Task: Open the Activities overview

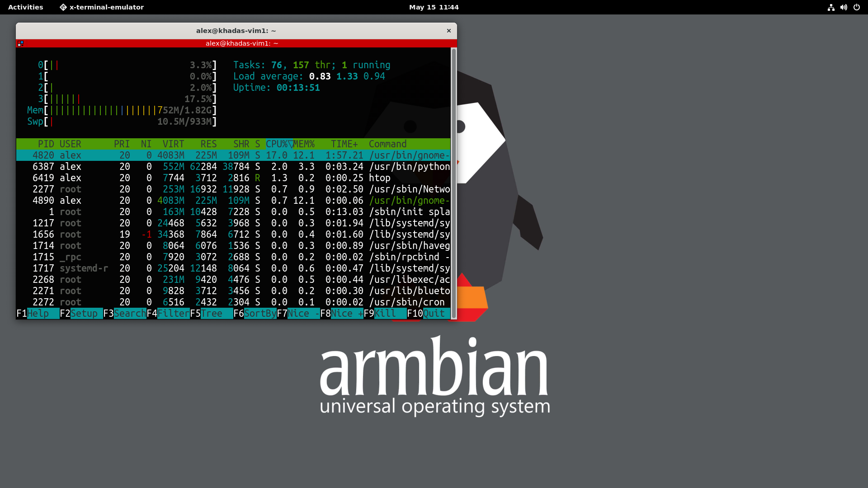Action: tap(26, 7)
